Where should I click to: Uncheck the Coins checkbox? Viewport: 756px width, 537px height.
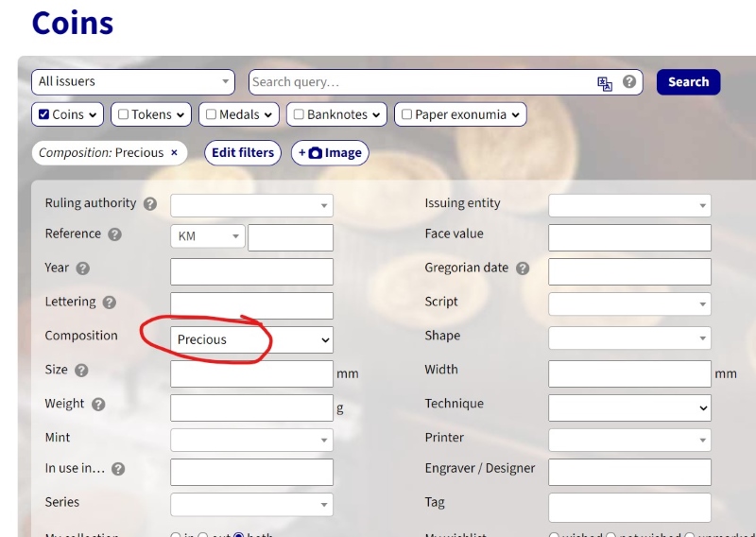pos(43,114)
